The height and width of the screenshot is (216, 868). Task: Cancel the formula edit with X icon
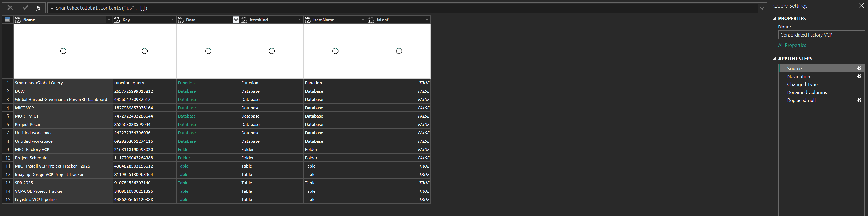(10, 8)
